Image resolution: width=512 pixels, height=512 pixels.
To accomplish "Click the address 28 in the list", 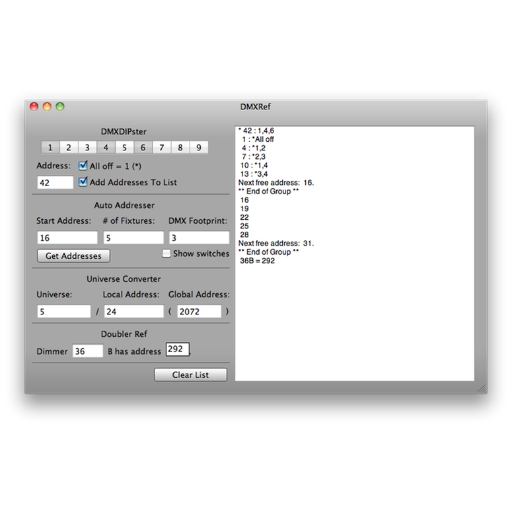I will [x=244, y=235].
